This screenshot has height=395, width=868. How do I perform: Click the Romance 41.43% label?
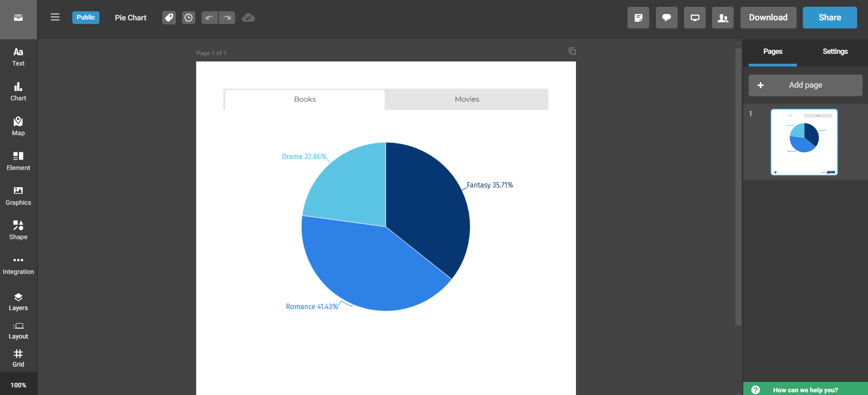tap(312, 307)
